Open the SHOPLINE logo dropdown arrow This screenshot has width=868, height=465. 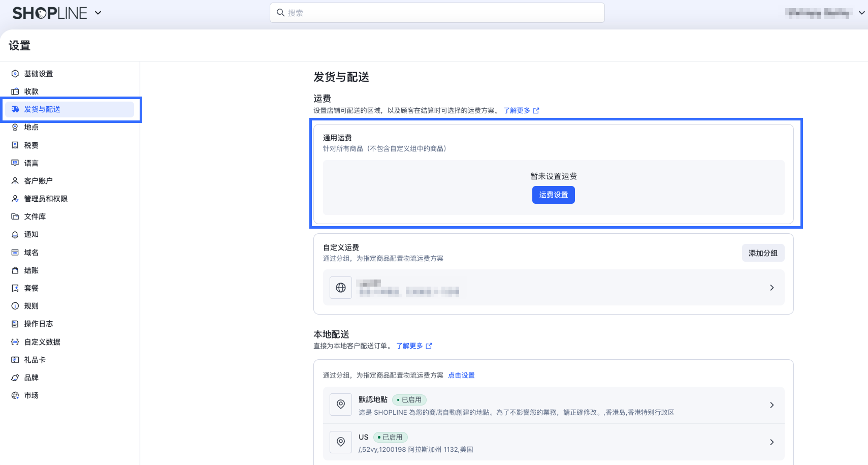click(x=98, y=13)
